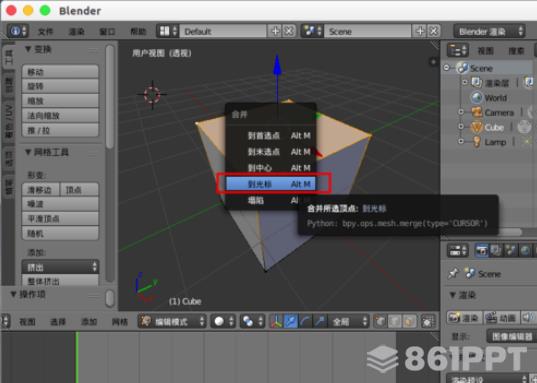Viewport: 537px width, 383px height.
Task: Open the 文件 menu in the top bar
Action: [45, 32]
